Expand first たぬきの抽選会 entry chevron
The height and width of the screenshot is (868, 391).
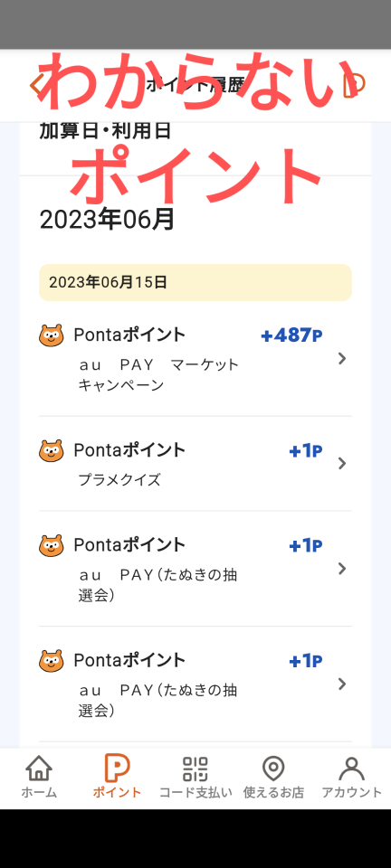(342, 569)
